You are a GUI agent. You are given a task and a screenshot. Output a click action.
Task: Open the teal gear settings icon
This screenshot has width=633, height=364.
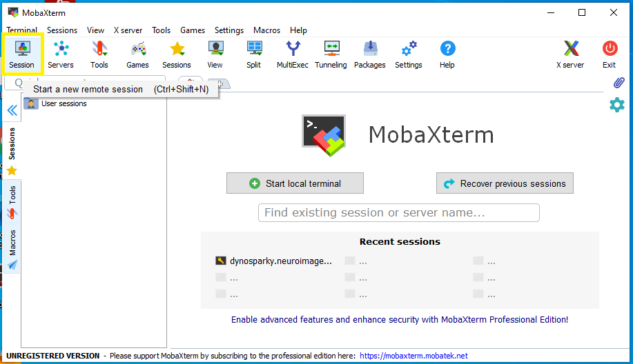pyautogui.click(x=617, y=105)
